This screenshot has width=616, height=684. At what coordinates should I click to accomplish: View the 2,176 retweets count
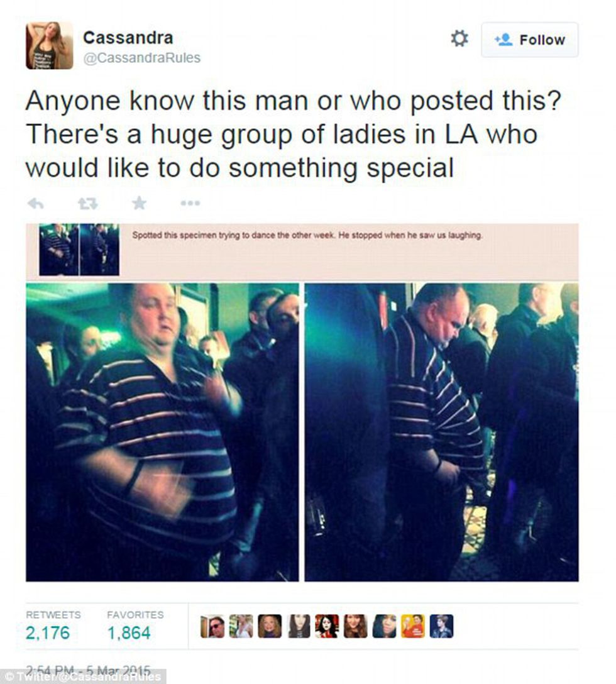pos(48,632)
